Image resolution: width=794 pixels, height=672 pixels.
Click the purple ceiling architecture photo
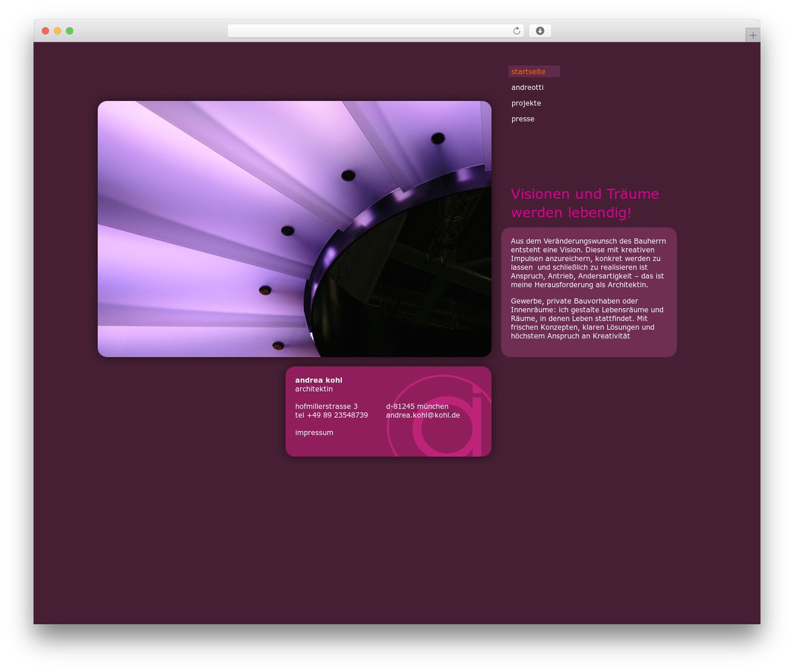(x=295, y=229)
